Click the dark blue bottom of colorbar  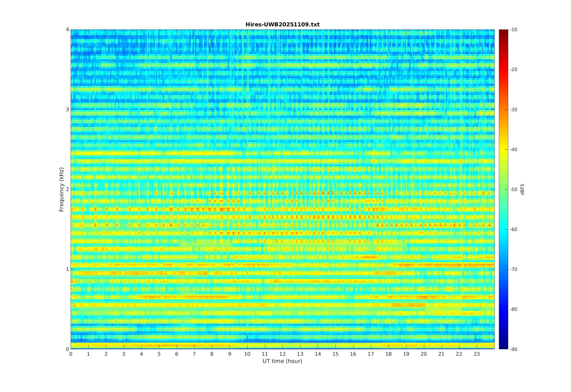[503, 346]
